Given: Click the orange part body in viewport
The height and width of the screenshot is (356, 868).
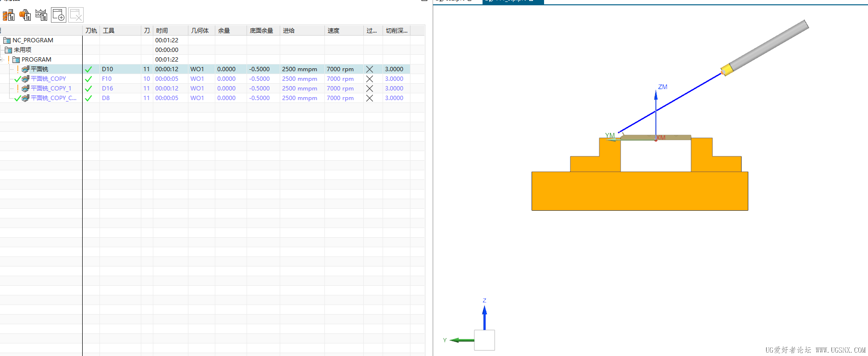Looking at the screenshot, I should (639, 191).
